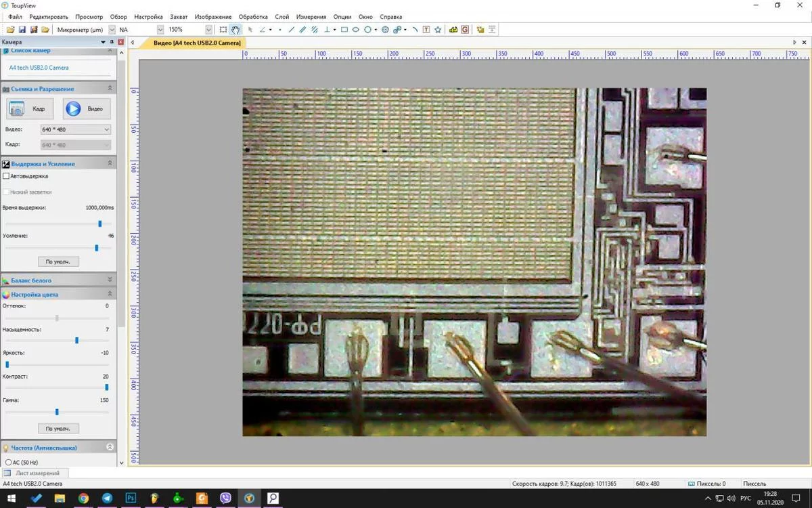The image size is (812, 508).
Task: Open the Измерения menu
Action: click(x=311, y=17)
